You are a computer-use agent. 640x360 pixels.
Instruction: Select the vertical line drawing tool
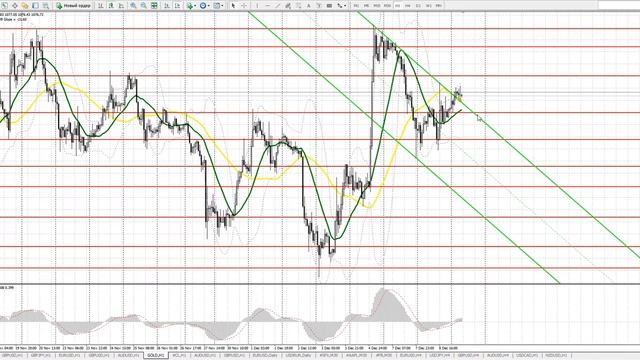click(257, 6)
